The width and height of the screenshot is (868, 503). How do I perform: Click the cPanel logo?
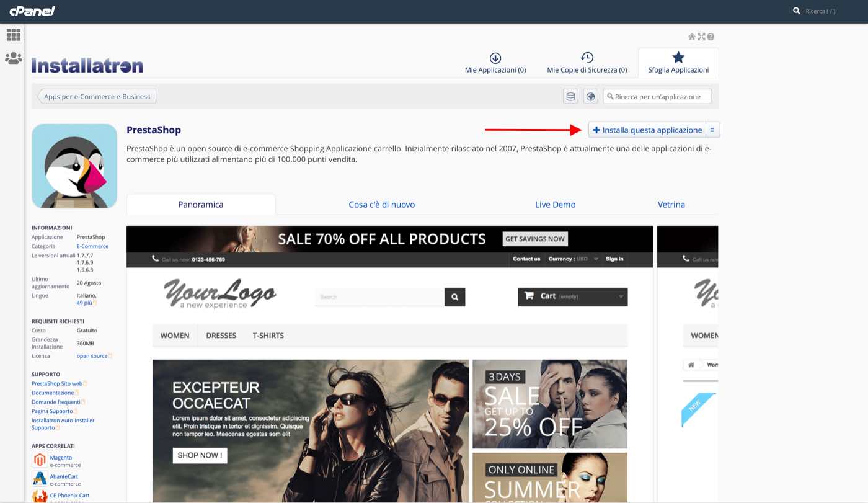click(32, 11)
